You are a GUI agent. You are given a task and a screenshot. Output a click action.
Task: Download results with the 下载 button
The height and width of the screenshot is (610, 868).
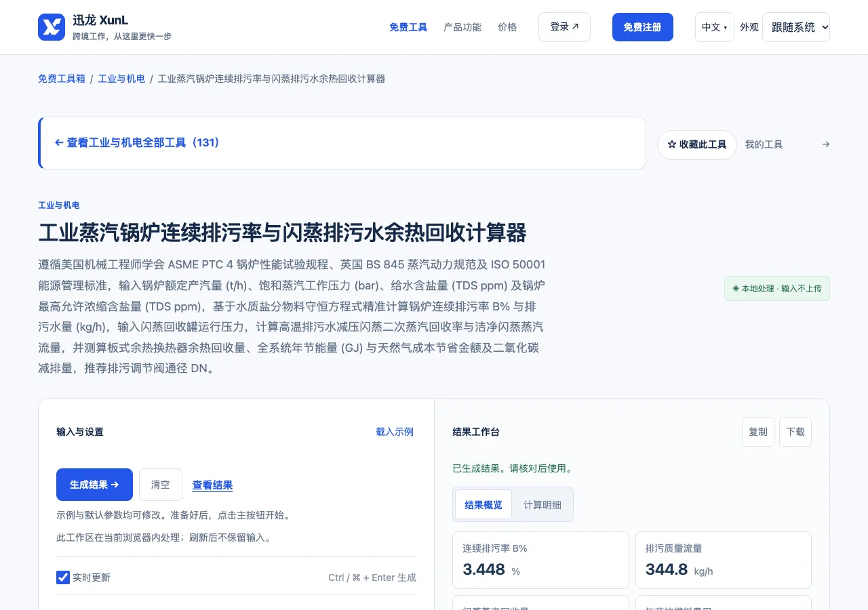(795, 432)
